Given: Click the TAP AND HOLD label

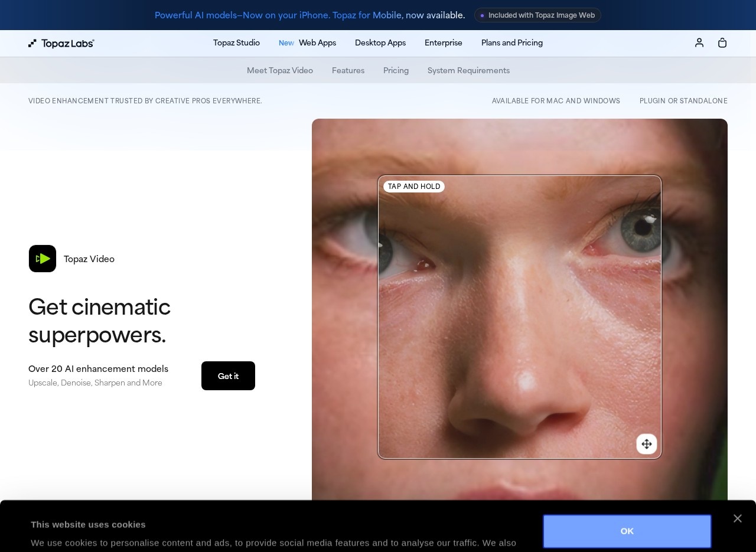Looking at the screenshot, I should (x=414, y=187).
